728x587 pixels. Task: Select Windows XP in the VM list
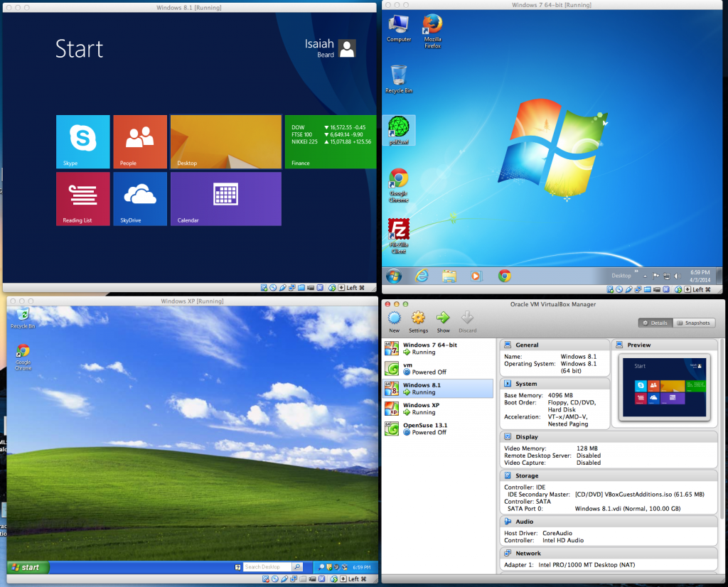[x=422, y=409]
